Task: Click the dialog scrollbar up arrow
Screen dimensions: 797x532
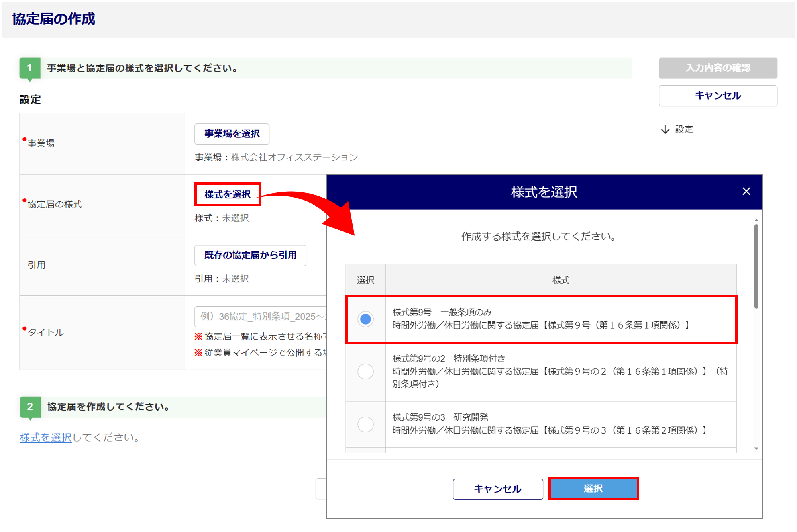Action: coord(756,220)
